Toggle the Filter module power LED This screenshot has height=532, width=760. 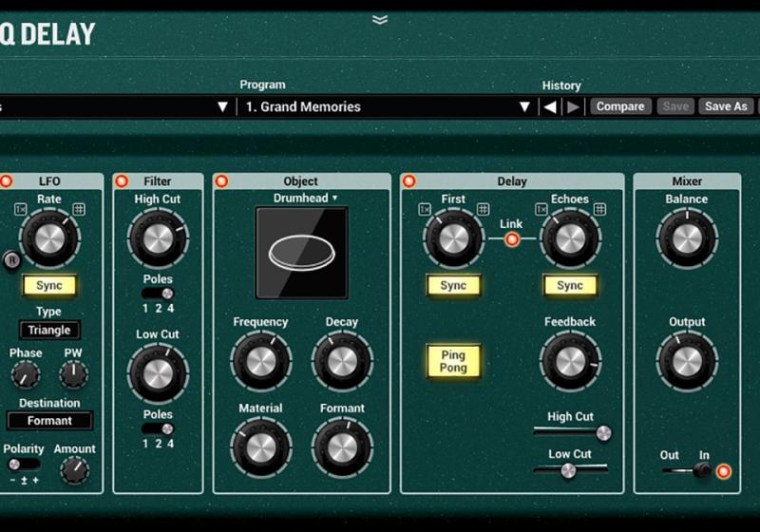tap(122, 181)
